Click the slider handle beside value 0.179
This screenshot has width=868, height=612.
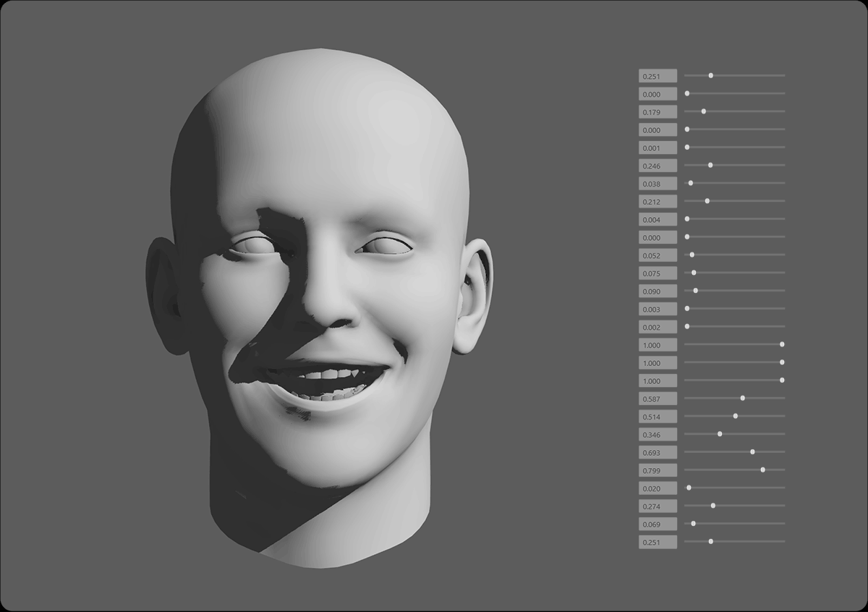[x=704, y=111]
